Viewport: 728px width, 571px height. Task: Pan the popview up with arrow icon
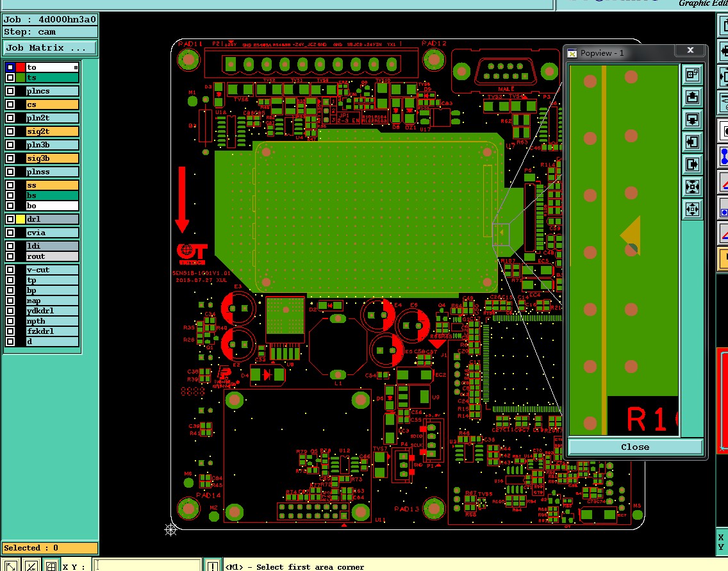692,97
